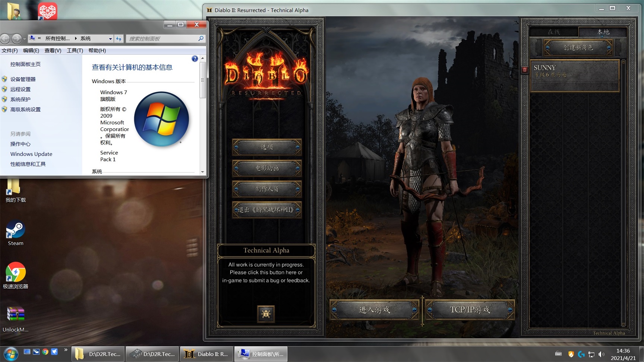Screen dimensions: 644x362
Task: Click the Windows Start orb
Action: (x=10, y=354)
